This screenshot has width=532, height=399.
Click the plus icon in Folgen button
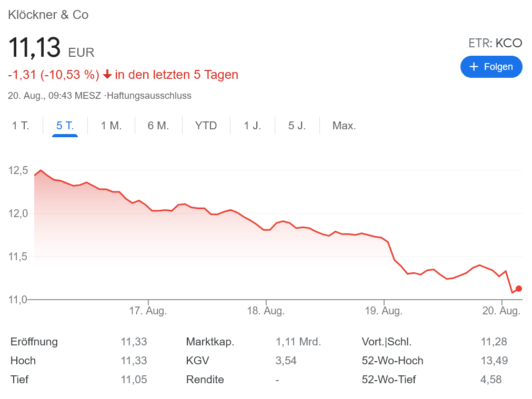click(474, 67)
